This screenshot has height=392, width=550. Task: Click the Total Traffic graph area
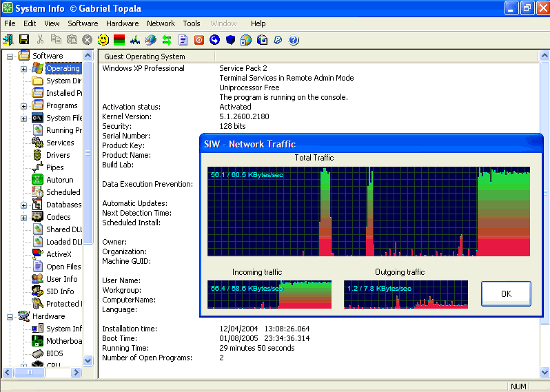click(369, 211)
